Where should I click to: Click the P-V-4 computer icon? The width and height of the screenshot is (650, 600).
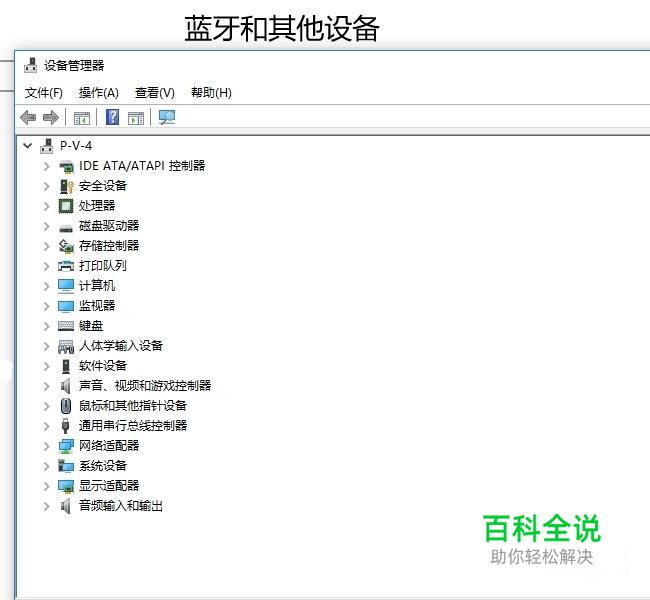click(x=46, y=146)
